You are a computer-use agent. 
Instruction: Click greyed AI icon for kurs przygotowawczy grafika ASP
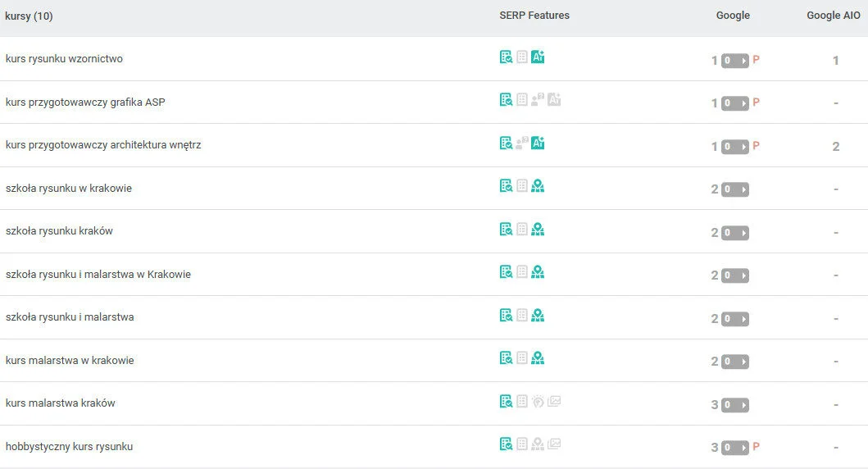(x=554, y=100)
